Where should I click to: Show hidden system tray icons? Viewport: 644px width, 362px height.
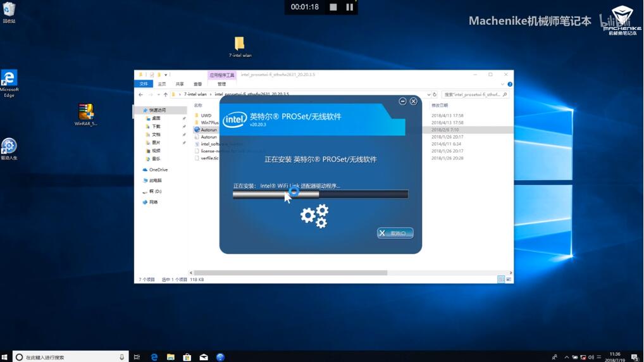tap(567, 357)
